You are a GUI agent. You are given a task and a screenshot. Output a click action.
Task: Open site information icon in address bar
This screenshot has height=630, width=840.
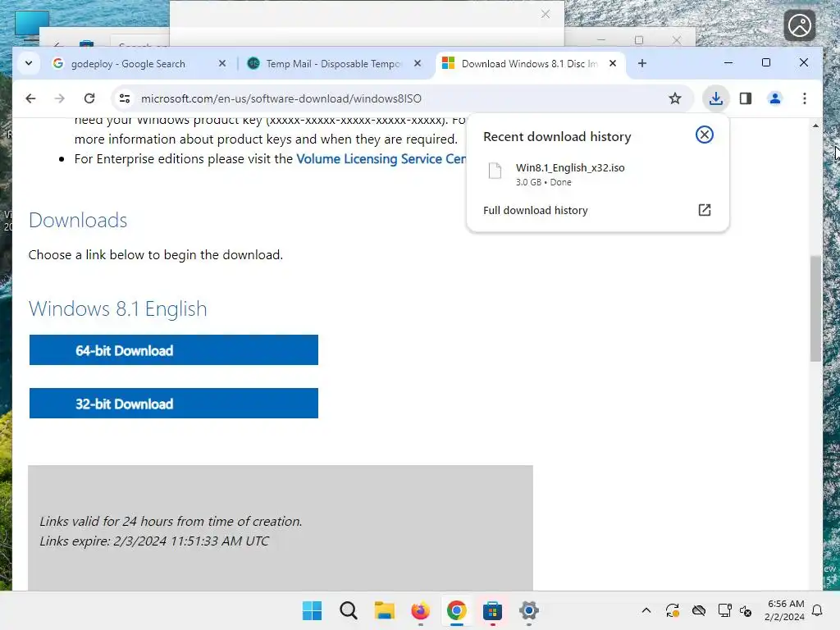pyautogui.click(x=125, y=98)
